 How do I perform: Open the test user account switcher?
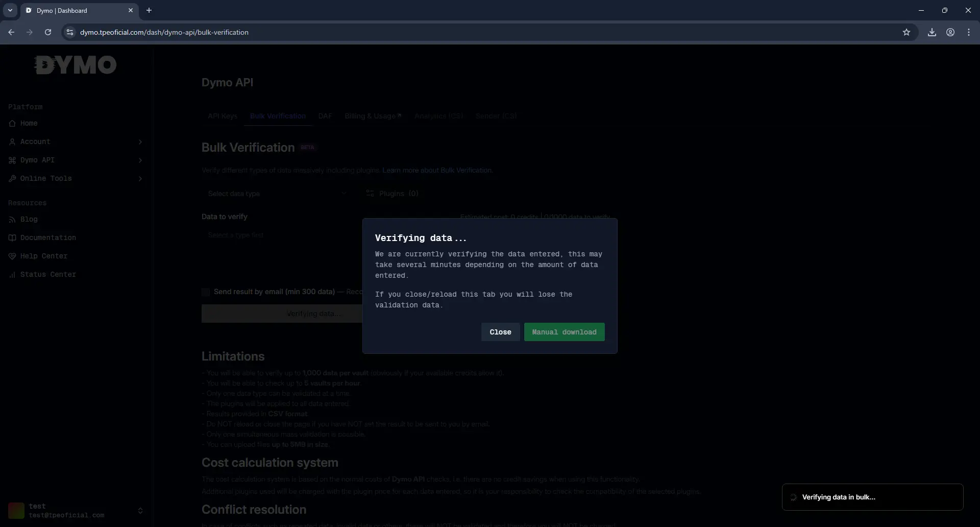(76, 511)
